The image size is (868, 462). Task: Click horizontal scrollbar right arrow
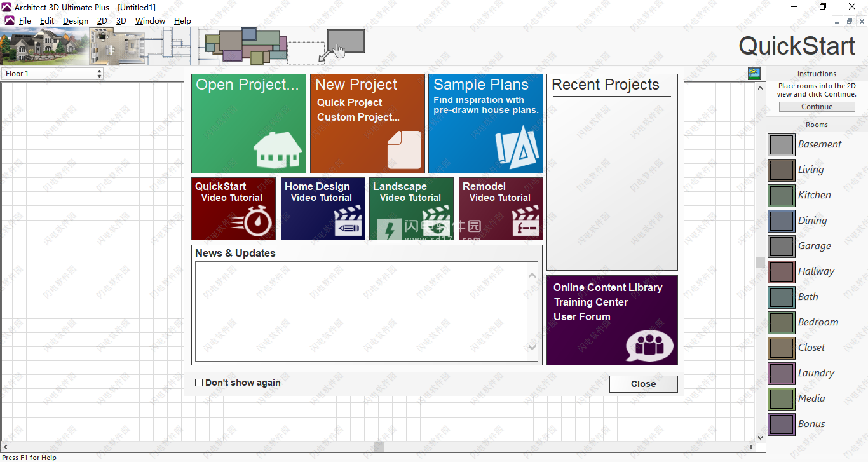click(x=752, y=447)
